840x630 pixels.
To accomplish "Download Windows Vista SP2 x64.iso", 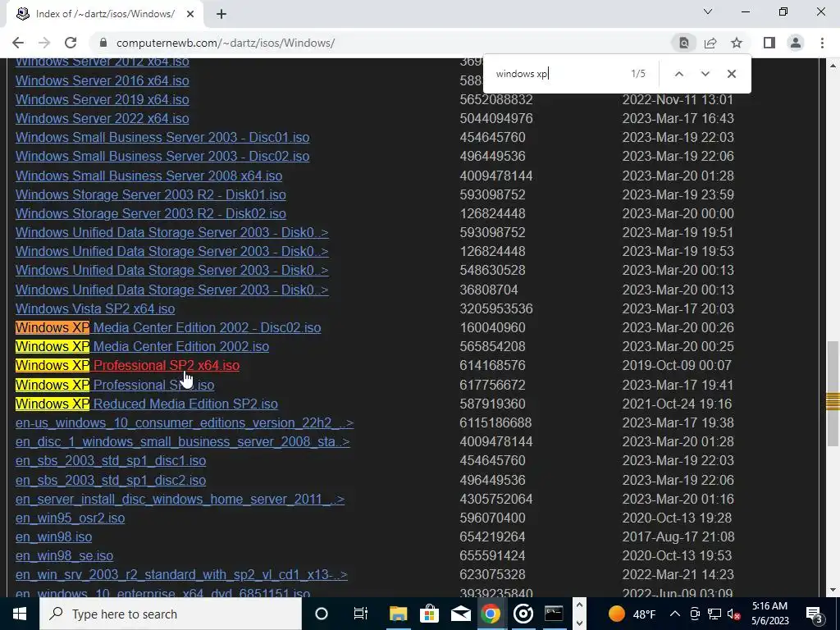I will [95, 308].
